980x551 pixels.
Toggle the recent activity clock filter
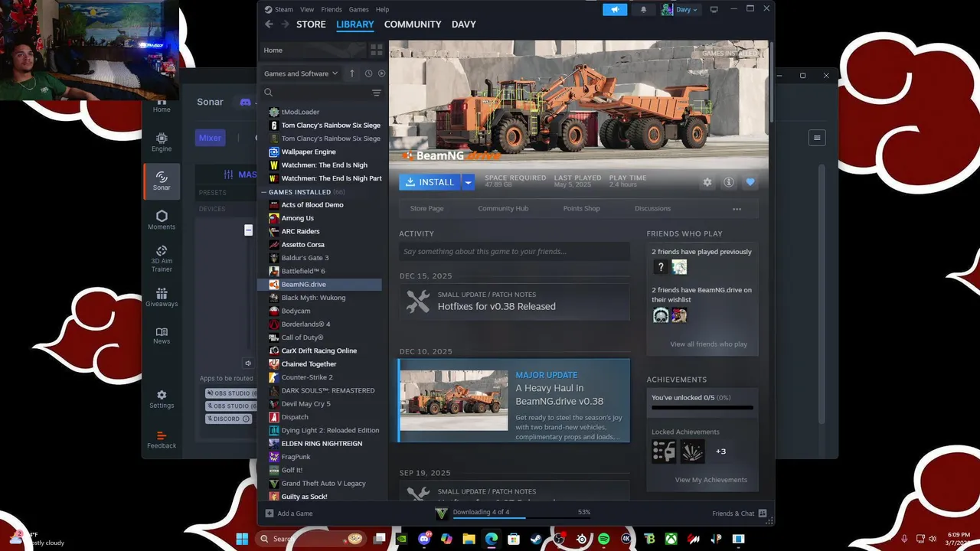368,73
